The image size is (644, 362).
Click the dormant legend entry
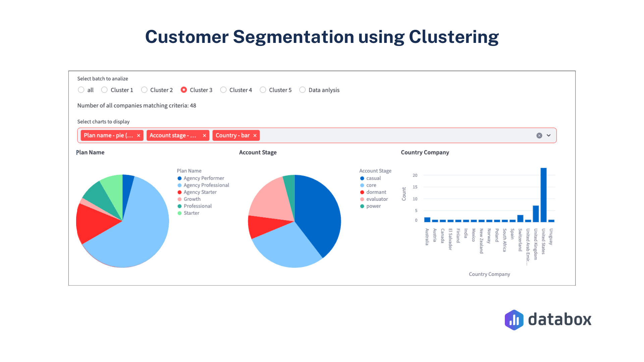373,192
